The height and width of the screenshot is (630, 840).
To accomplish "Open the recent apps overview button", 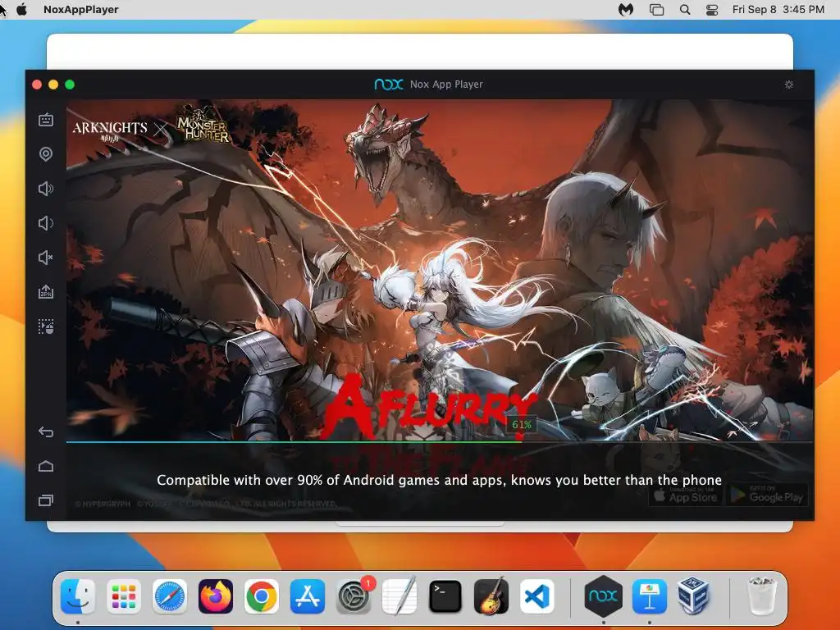I will point(46,500).
